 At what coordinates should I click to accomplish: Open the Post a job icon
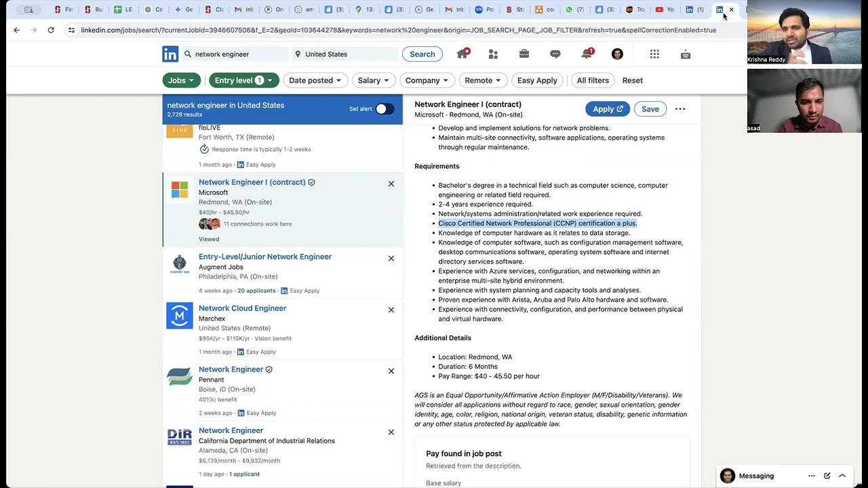(x=686, y=54)
